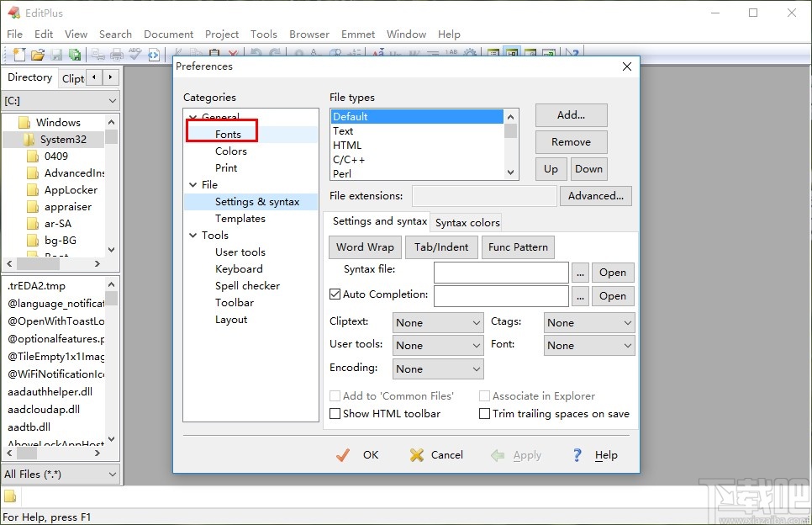Select the System32 folder icon
Image resolution: width=812 pixels, height=525 pixels.
click(x=29, y=140)
